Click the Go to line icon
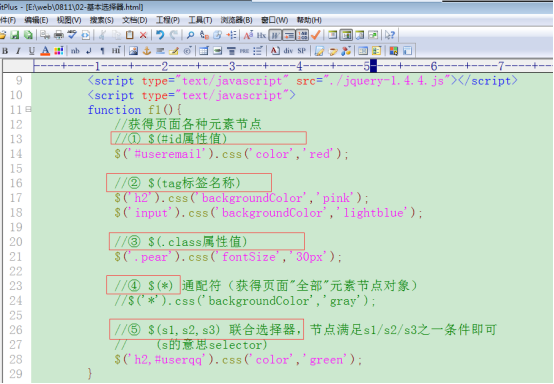554x384 pixels. click(231, 35)
